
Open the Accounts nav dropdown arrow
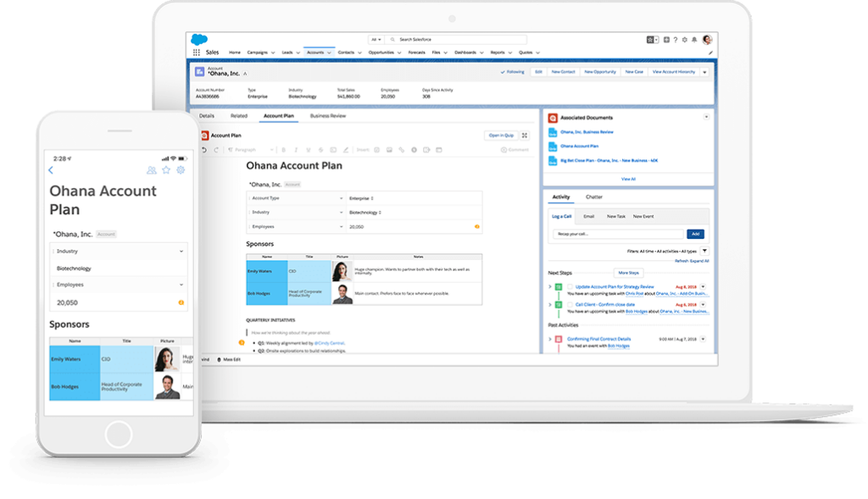(x=330, y=53)
